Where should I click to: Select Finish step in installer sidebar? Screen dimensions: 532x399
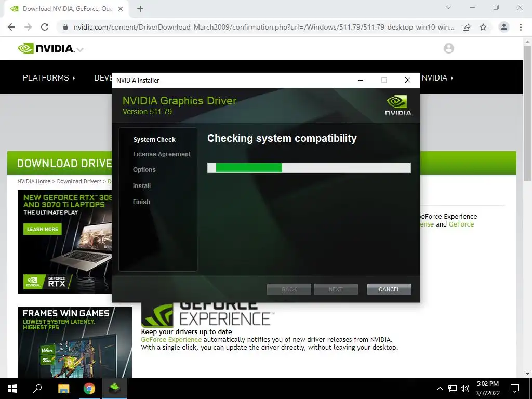[x=141, y=202]
